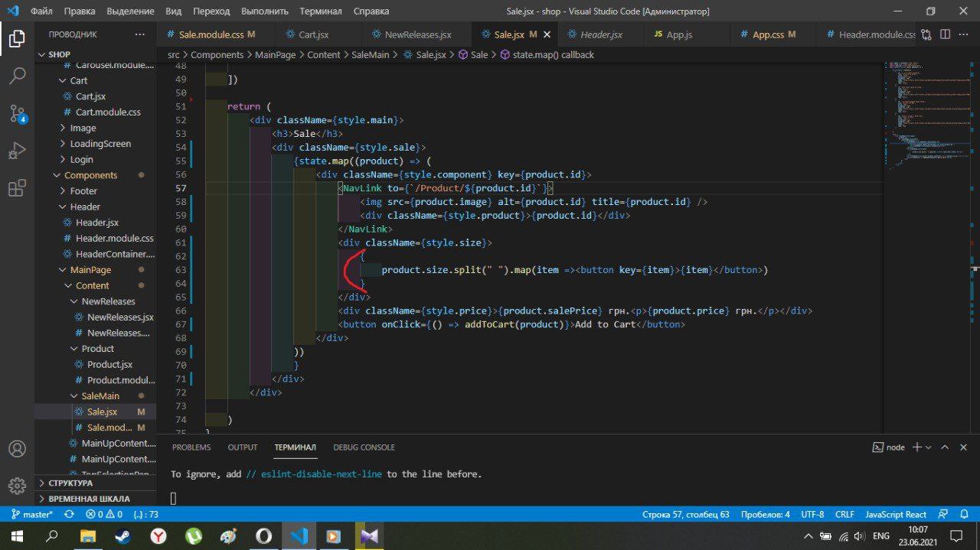
Task: Click the master branch status item
Action: (31, 515)
